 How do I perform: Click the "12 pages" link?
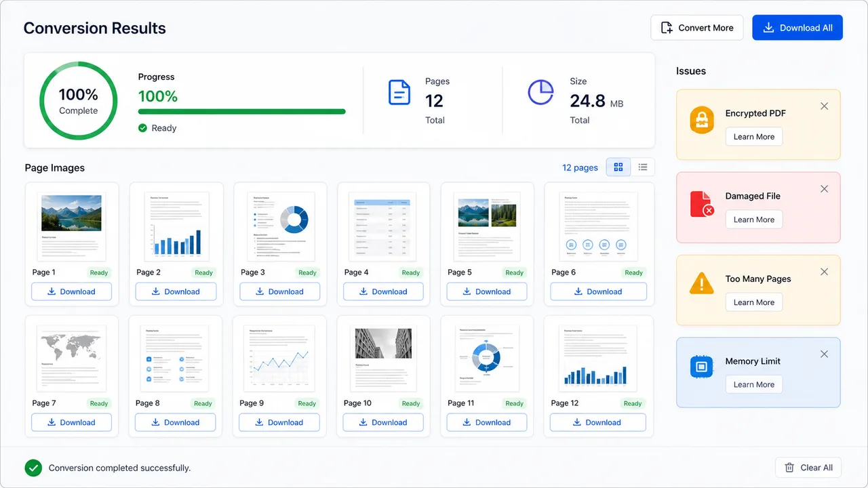(580, 167)
